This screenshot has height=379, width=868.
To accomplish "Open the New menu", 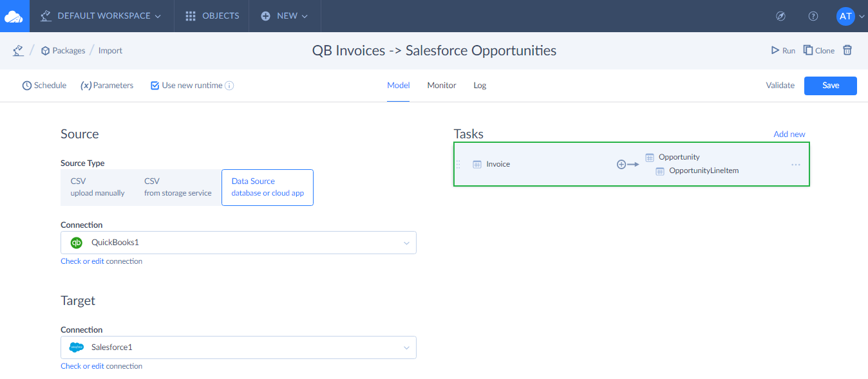I will (x=285, y=16).
